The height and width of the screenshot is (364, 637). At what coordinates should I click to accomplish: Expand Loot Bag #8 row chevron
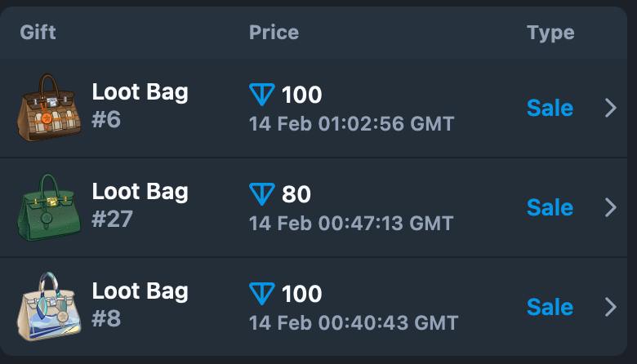pos(611,307)
